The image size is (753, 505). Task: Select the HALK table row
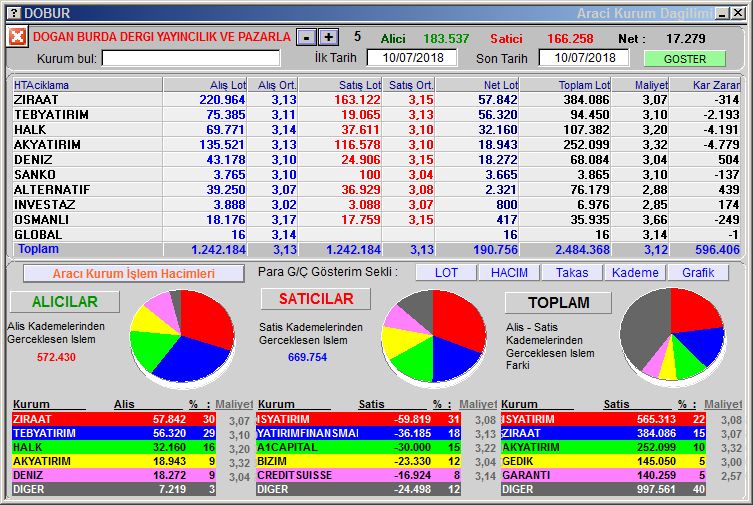[376, 130]
